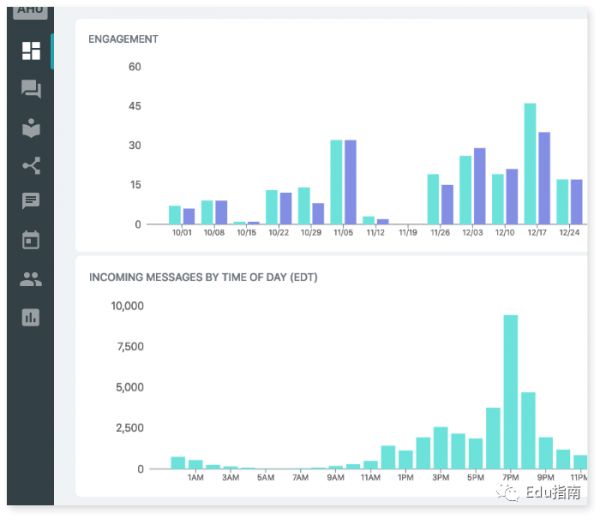
Task: Click the purple 11/05 engagement bar
Action: 350,182
